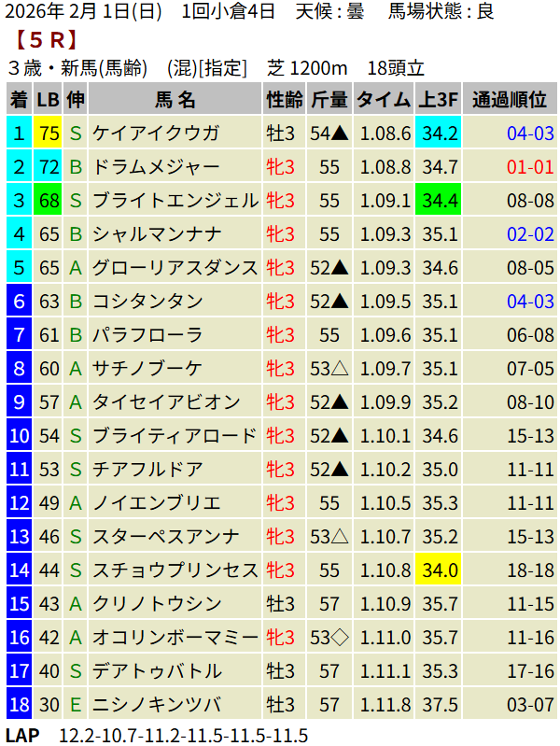
Task: Click the yellow LB value 75
Action: click(49, 134)
